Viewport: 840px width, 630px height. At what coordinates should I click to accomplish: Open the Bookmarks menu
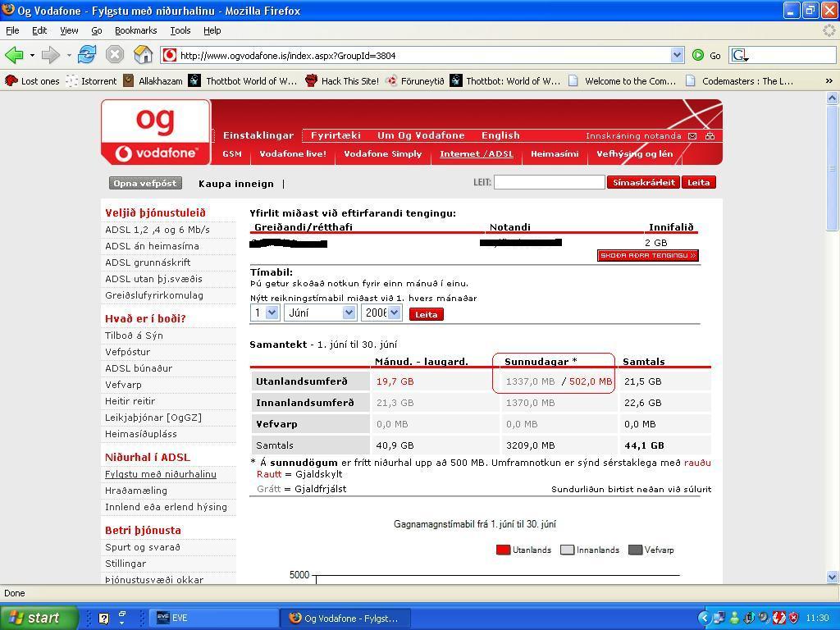[x=135, y=30]
